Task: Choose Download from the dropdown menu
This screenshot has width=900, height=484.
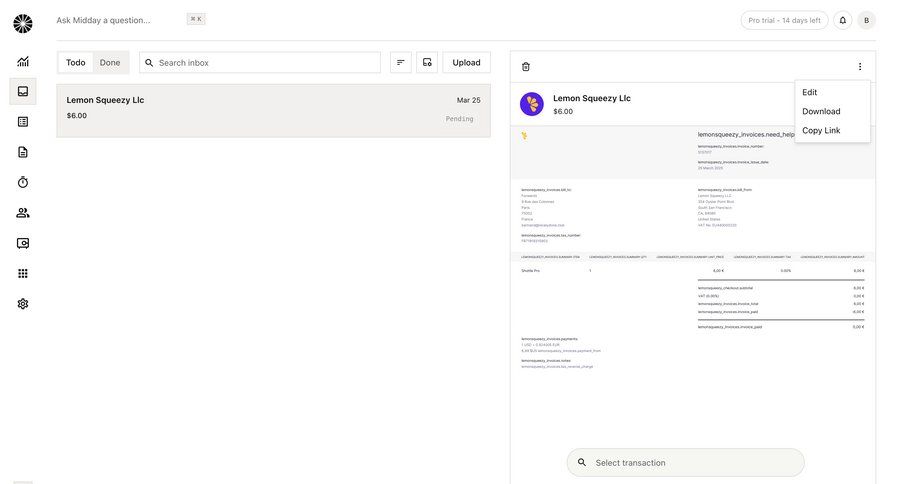Action: pos(832,111)
